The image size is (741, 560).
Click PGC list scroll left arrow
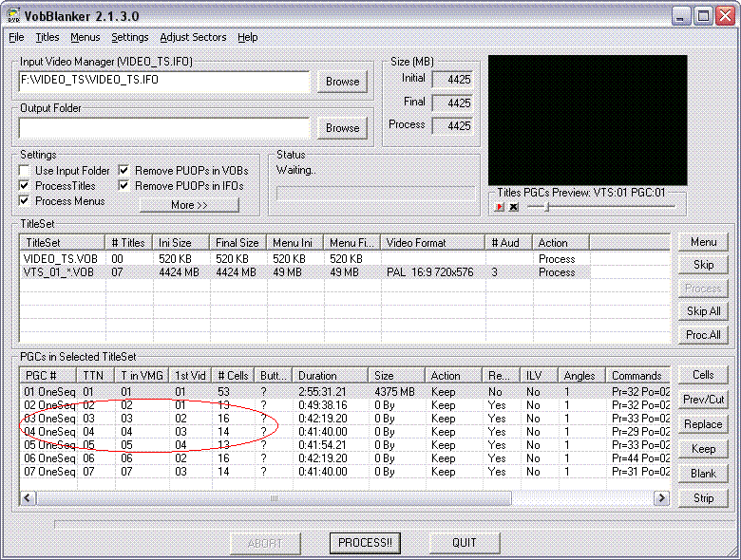[x=28, y=497]
